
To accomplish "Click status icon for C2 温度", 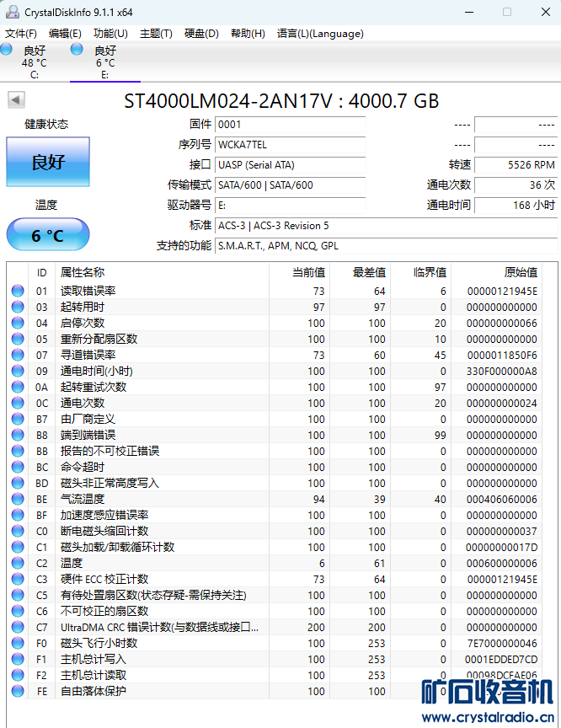I will [18, 563].
